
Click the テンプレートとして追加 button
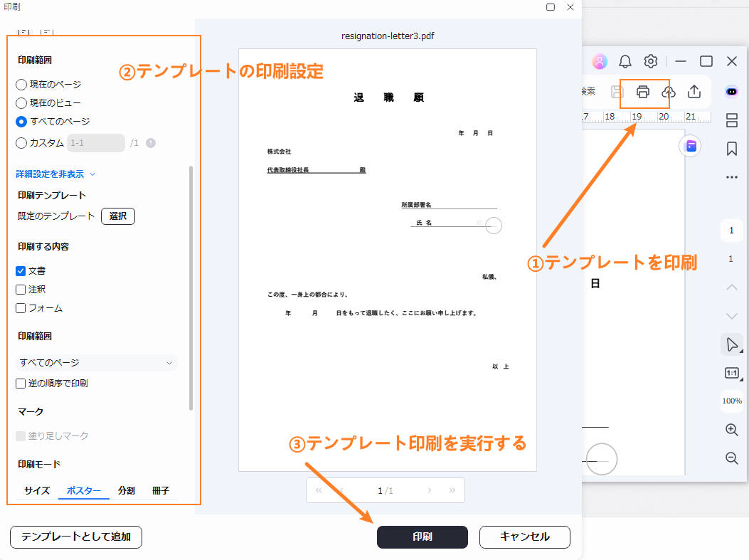click(x=76, y=537)
